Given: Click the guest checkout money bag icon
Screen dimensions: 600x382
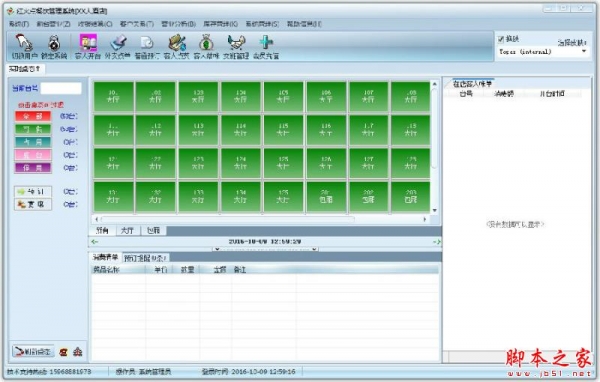Looking at the screenshot, I should click(206, 42).
